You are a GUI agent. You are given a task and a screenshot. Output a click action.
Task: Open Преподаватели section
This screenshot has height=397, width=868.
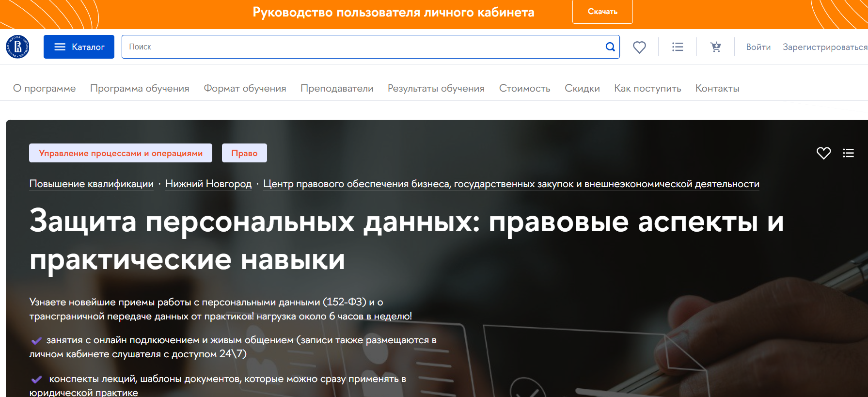point(337,88)
